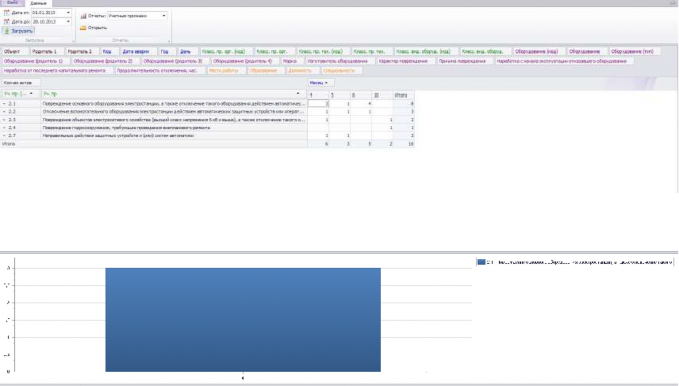This screenshot has width=679, height=386.
Task: Click the yellow folder icon for Открыть
Action: click(x=83, y=28)
